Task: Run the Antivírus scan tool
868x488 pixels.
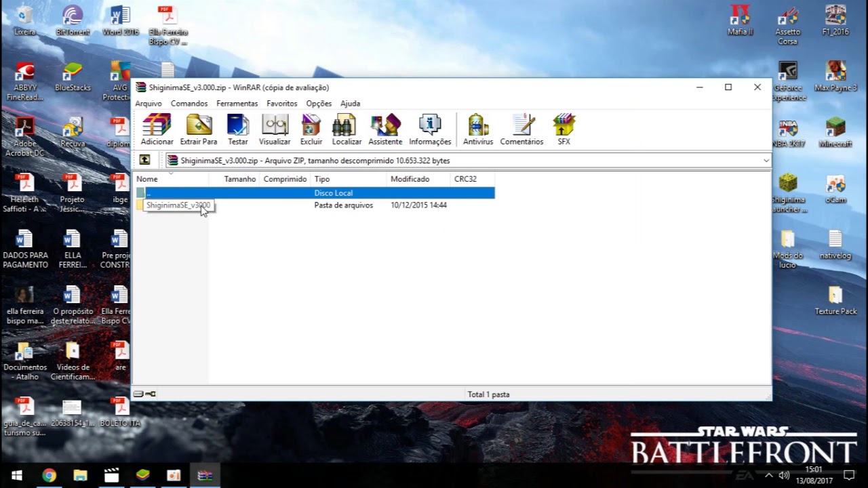Action: [478, 129]
